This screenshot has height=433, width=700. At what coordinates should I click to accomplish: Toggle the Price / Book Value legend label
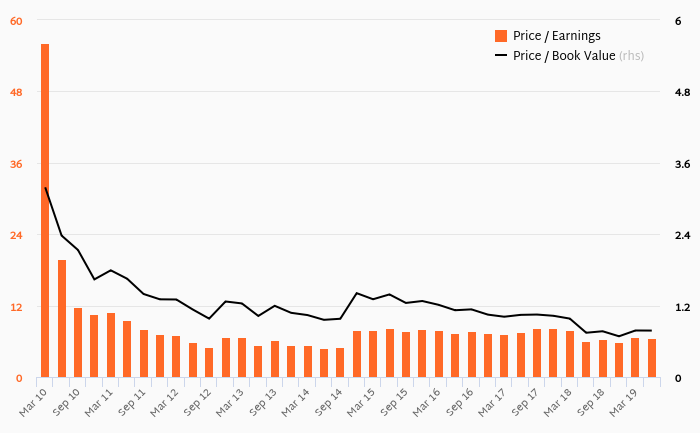564,56
